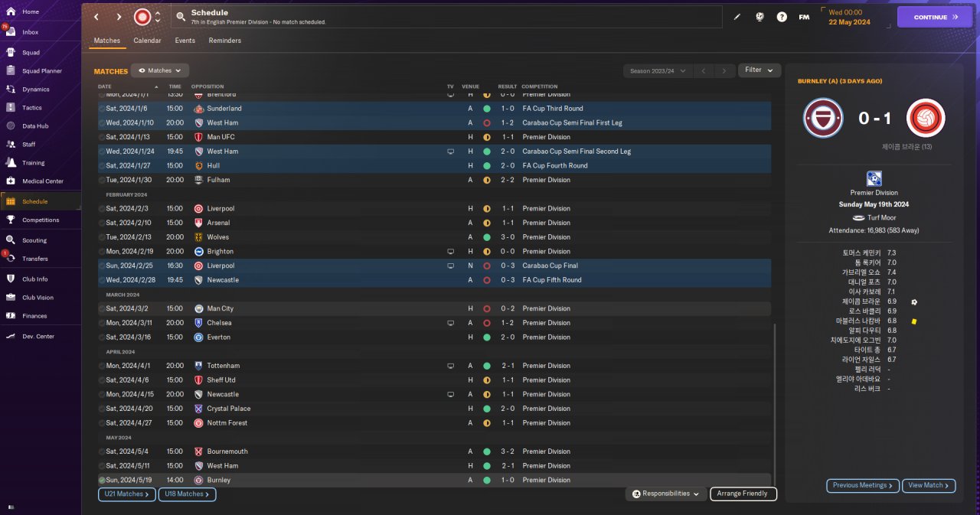Click the Crystal Palace opposition name
The height and width of the screenshot is (515, 980).
(x=228, y=409)
